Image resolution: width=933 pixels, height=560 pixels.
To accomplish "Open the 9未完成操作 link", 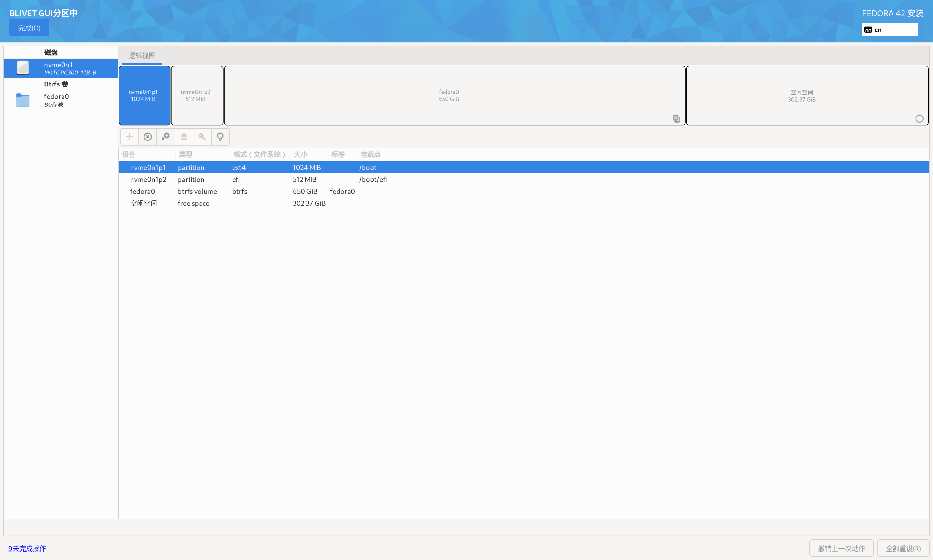I will 27,548.
